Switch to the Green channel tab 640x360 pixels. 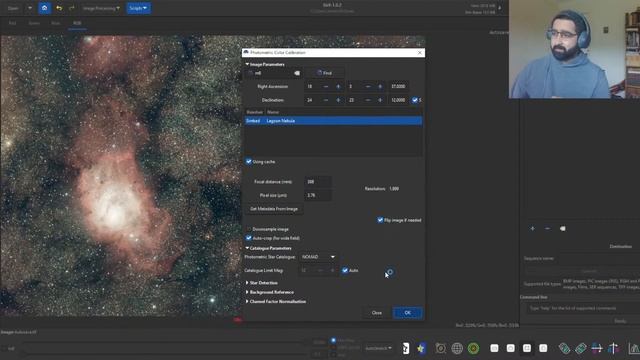pyautogui.click(x=34, y=23)
